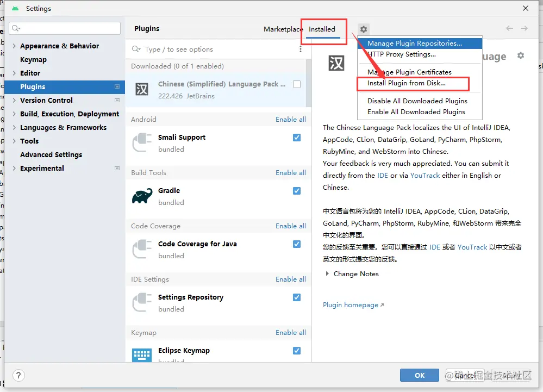This screenshot has width=543, height=392.
Task: Open the IDE link in English description
Action: coord(382,175)
